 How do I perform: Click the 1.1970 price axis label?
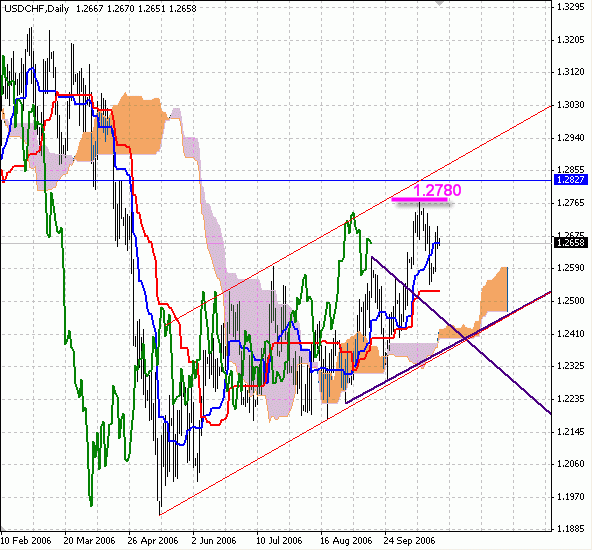[570, 496]
